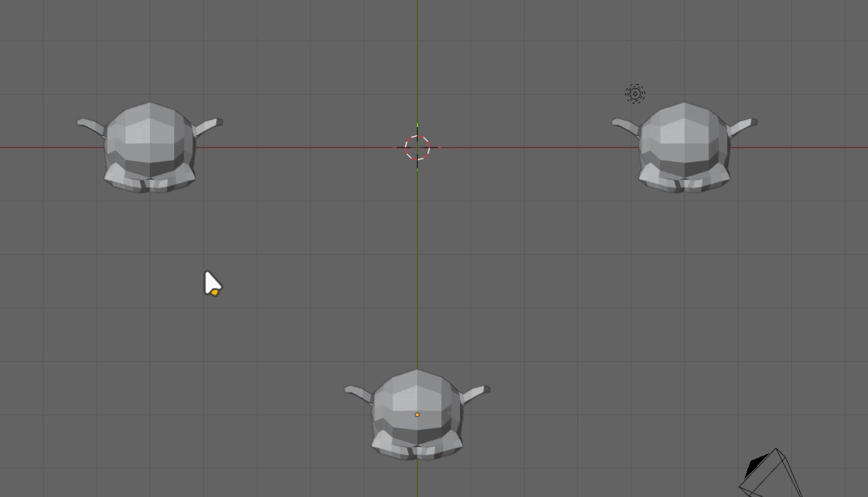This screenshot has height=497, width=868.
Task: Select the camera object wireframe
Action: pyautogui.click(x=771, y=474)
